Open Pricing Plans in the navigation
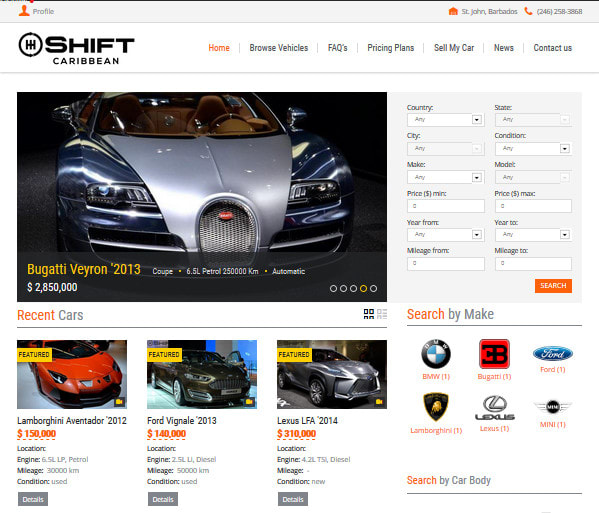 (391, 48)
